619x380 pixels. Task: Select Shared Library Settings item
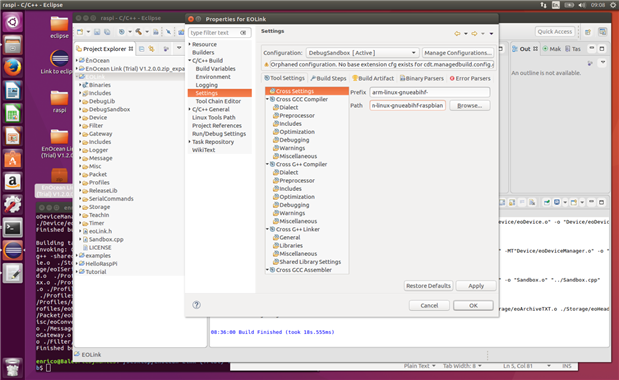pyautogui.click(x=310, y=262)
